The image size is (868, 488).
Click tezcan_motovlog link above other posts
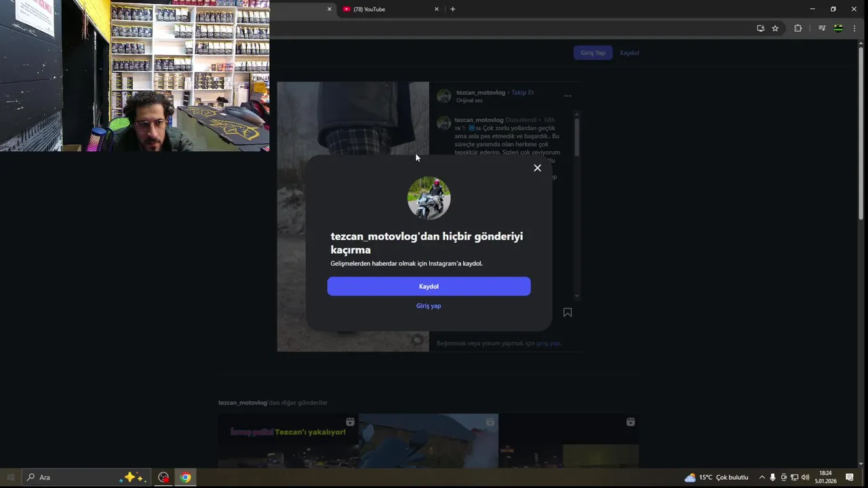243,403
